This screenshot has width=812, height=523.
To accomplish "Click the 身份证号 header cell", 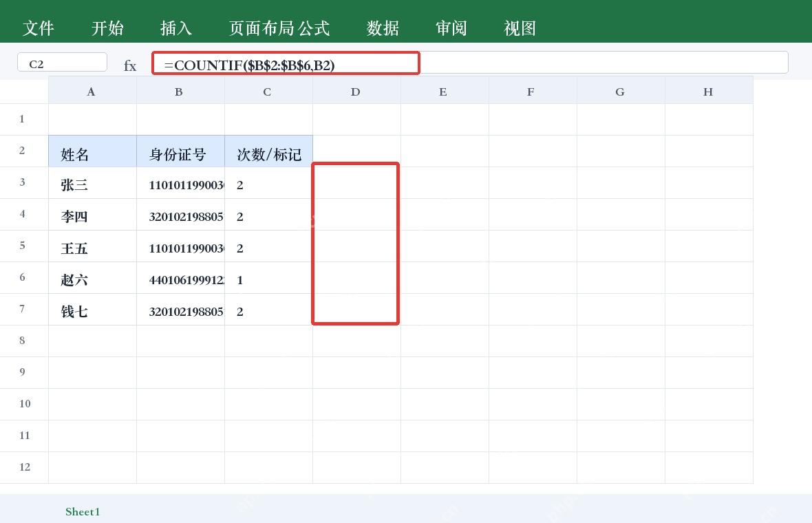I will click(x=180, y=151).
